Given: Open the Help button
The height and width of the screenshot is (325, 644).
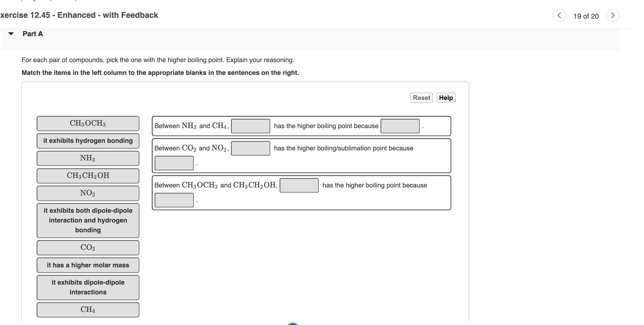Looking at the screenshot, I should pos(446,98).
